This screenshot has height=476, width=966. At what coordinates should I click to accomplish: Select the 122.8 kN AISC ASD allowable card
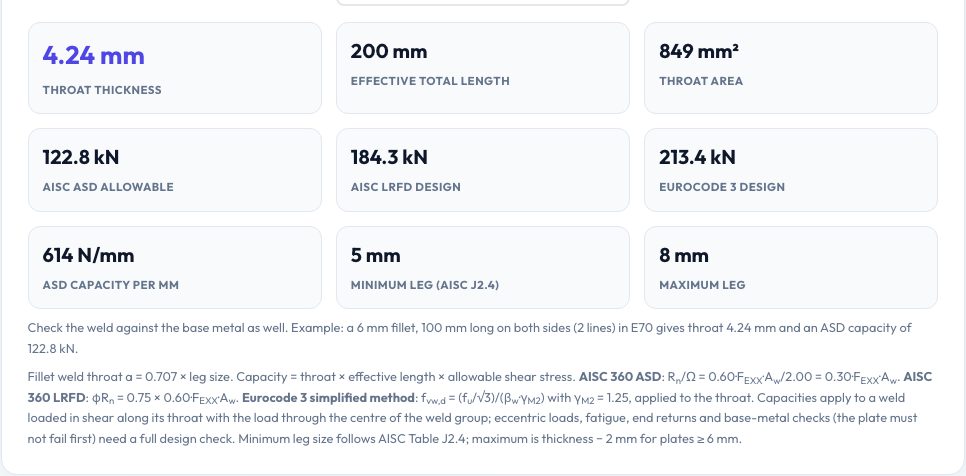[175, 170]
